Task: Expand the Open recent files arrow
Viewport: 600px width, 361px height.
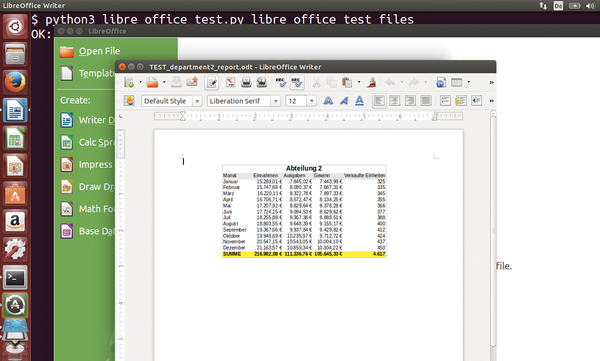Action: pyautogui.click(x=164, y=82)
